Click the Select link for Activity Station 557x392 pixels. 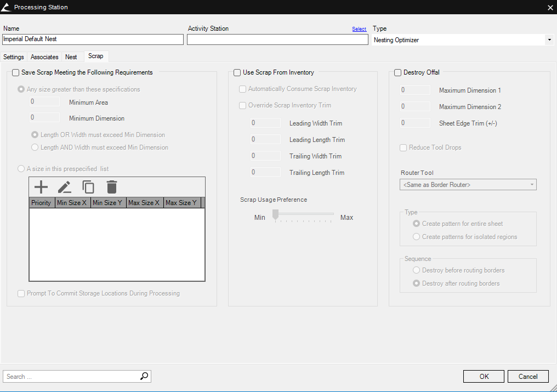point(359,29)
